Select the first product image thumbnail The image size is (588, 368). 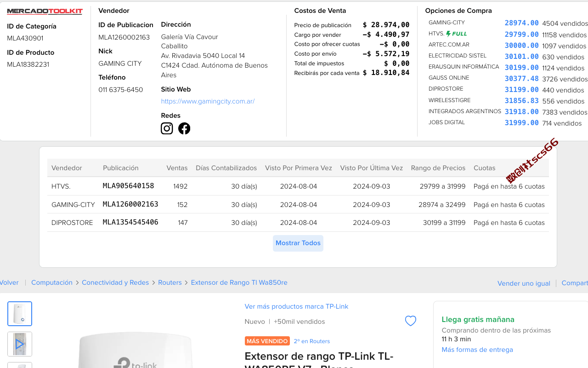tap(20, 314)
